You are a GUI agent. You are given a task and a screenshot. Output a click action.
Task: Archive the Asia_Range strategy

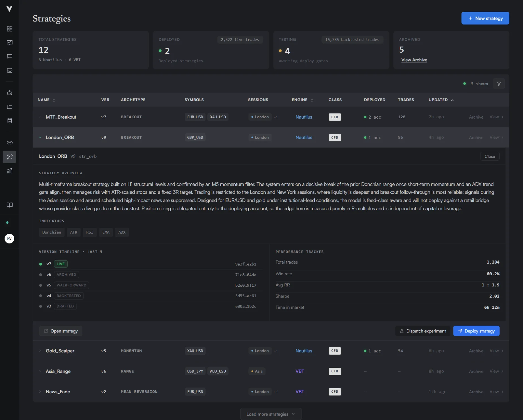[476, 371]
